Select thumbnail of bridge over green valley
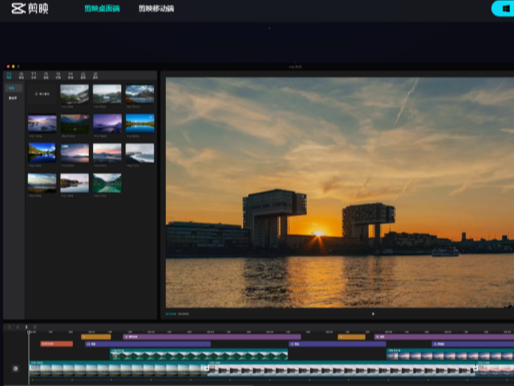Image resolution: width=514 pixels, height=386 pixels. click(x=75, y=94)
